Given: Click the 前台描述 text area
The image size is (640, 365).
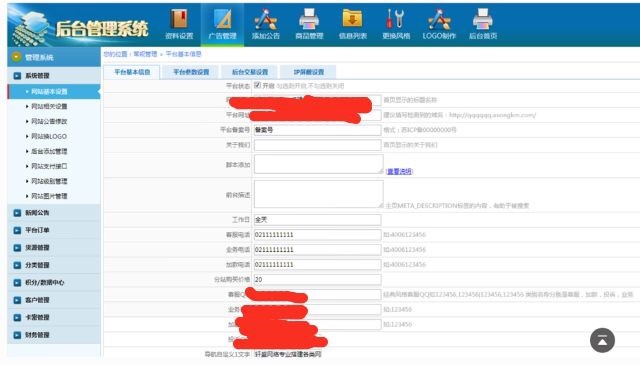Looking at the screenshot, I should coord(318,194).
